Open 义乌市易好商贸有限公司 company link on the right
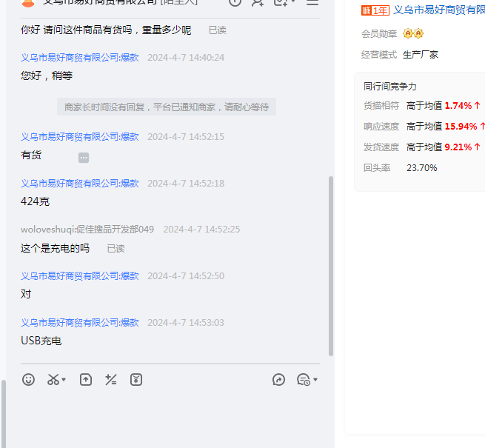 [438, 10]
